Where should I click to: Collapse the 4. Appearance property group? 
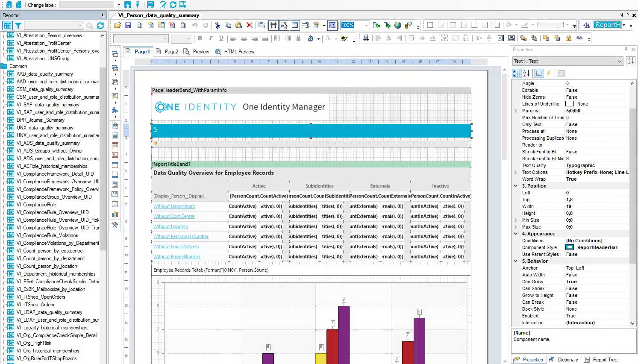click(516, 234)
